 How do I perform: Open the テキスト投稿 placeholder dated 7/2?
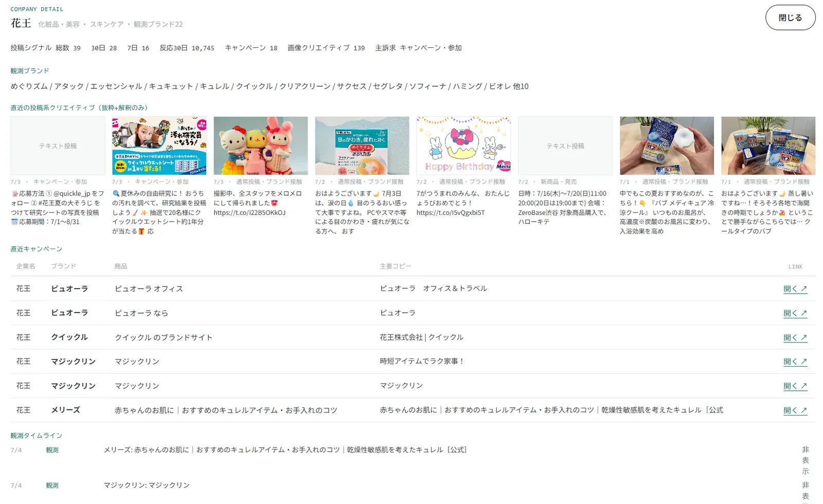pyautogui.click(x=565, y=146)
